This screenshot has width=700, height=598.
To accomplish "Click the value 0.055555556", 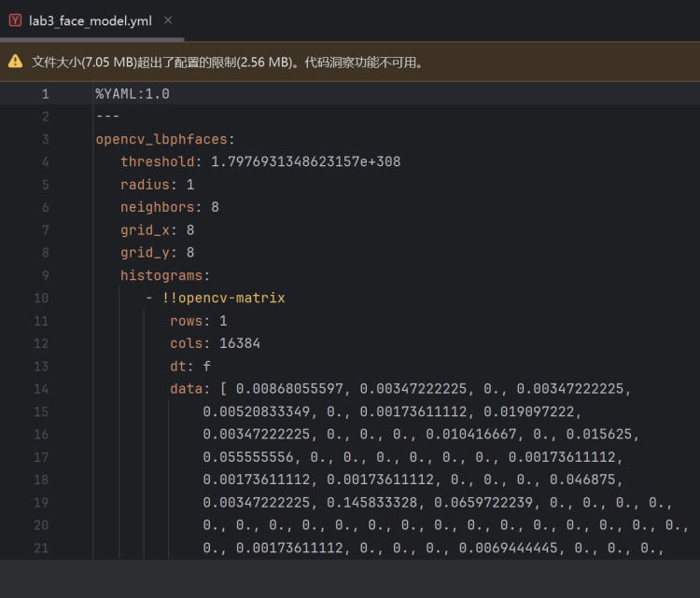I will [x=248, y=457].
